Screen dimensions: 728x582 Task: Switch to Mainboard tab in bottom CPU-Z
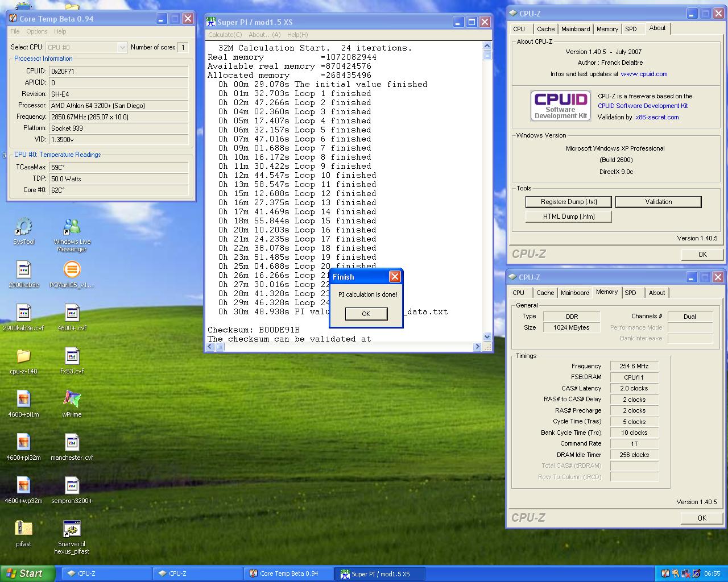tap(575, 293)
